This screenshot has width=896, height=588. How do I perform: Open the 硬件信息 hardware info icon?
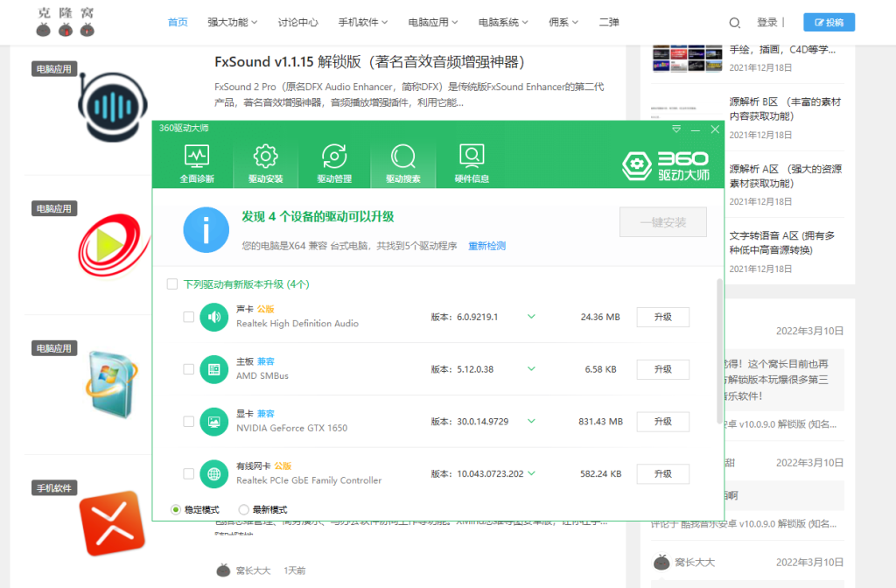coord(472,157)
